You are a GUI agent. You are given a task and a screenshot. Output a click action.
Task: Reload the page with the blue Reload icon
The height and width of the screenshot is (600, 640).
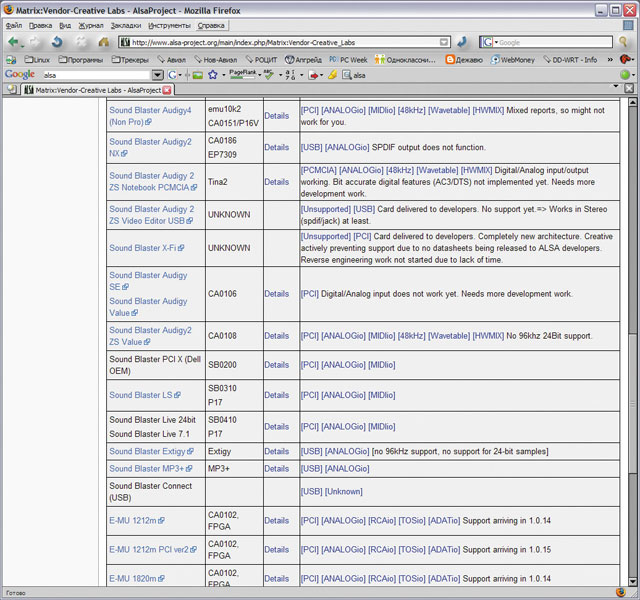click(58, 42)
